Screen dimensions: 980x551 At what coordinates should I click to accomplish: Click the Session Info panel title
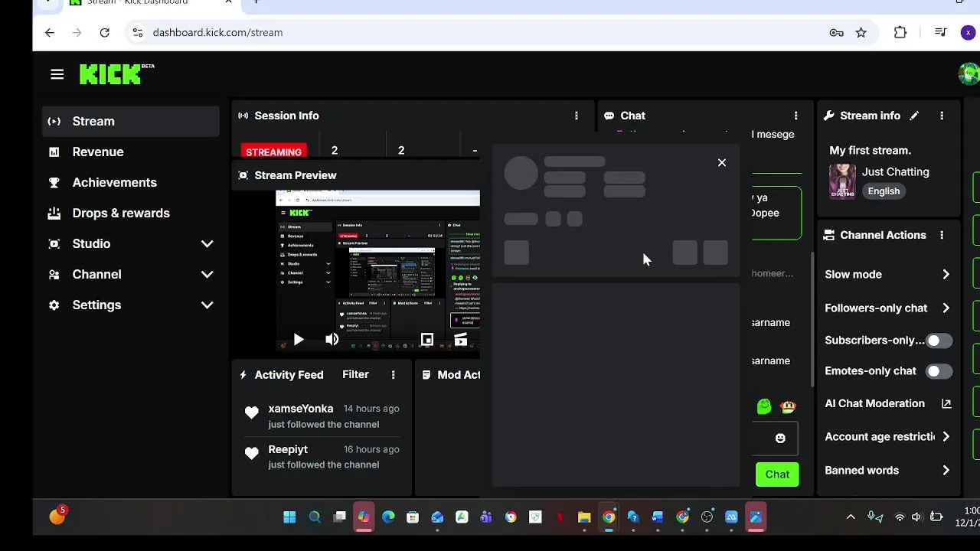pyautogui.click(x=286, y=116)
